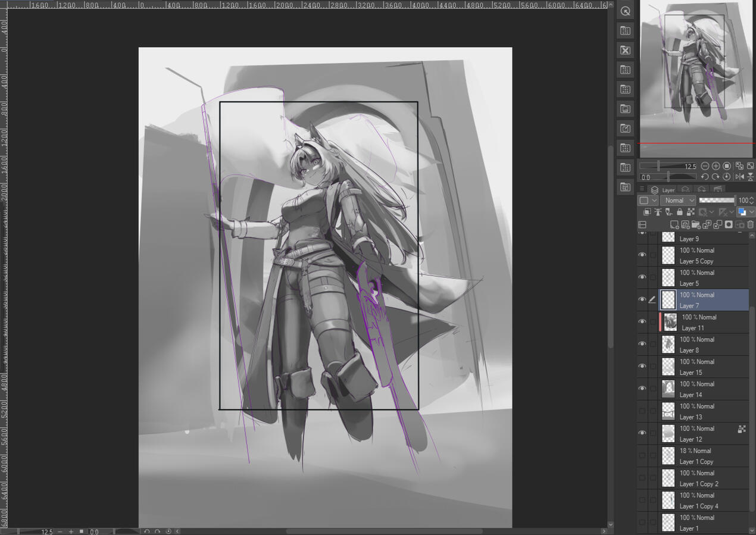Open the Layer panel hamburger menu
The width and height of the screenshot is (756, 535).
tap(642, 189)
